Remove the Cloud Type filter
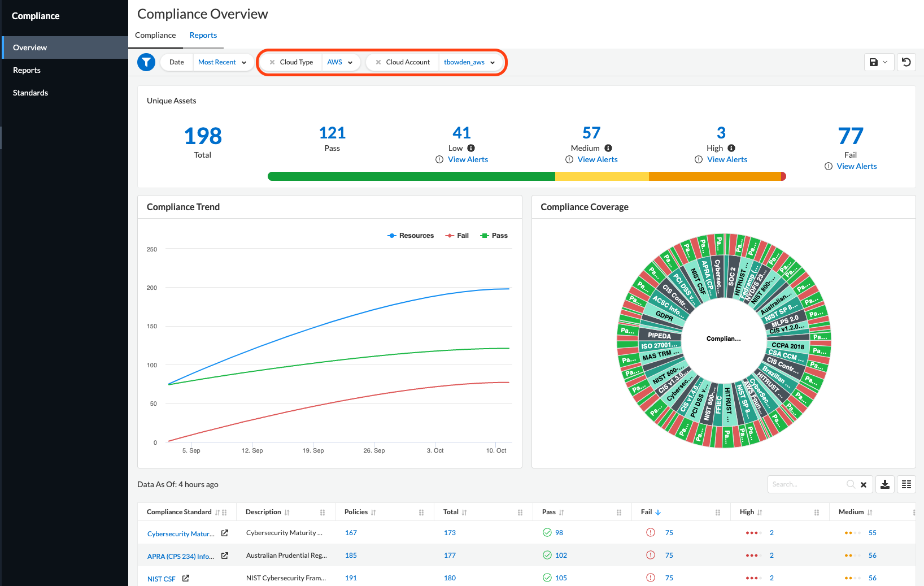Image resolution: width=924 pixels, height=586 pixels. click(x=272, y=62)
